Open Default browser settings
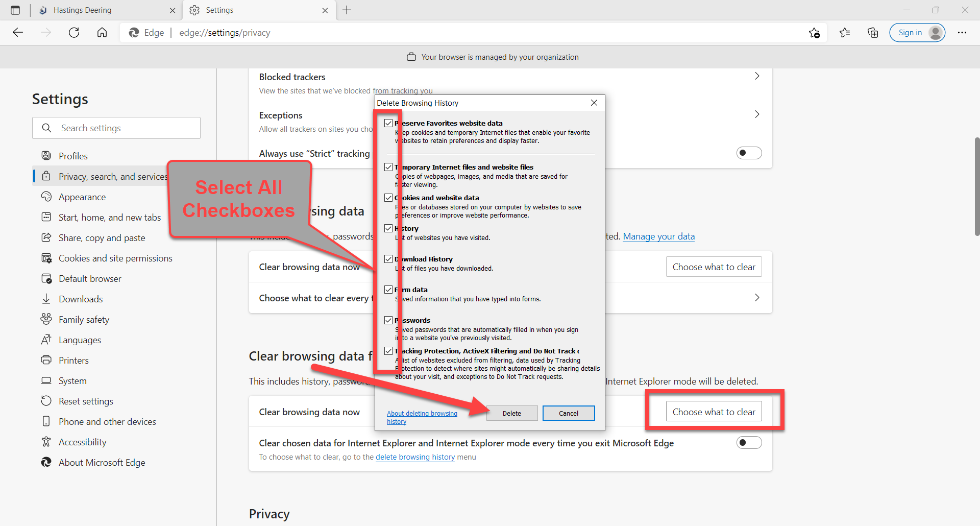Screen dimensions: 980x526 coord(90,278)
